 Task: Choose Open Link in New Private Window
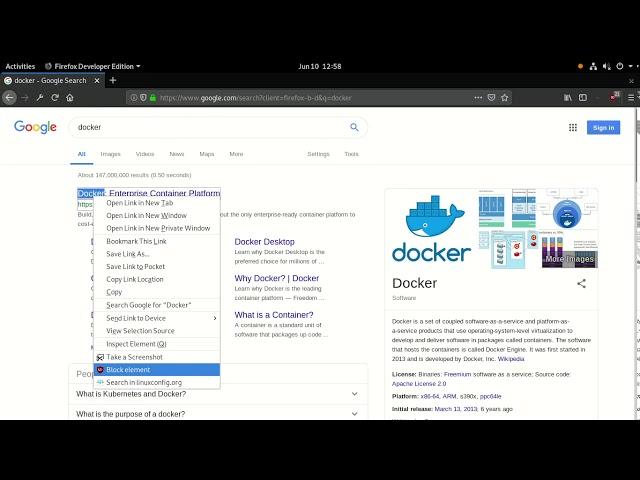[157, 228]
